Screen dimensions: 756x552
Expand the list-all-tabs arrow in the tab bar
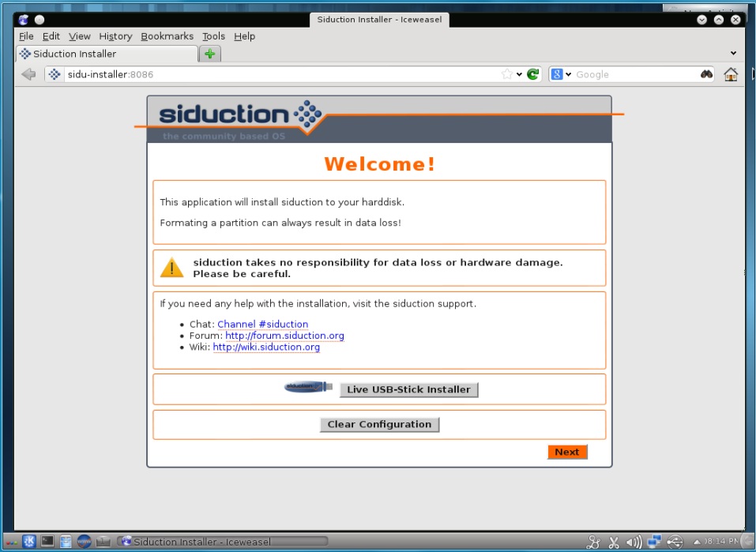pyautogui.click(x=733, y=53)
